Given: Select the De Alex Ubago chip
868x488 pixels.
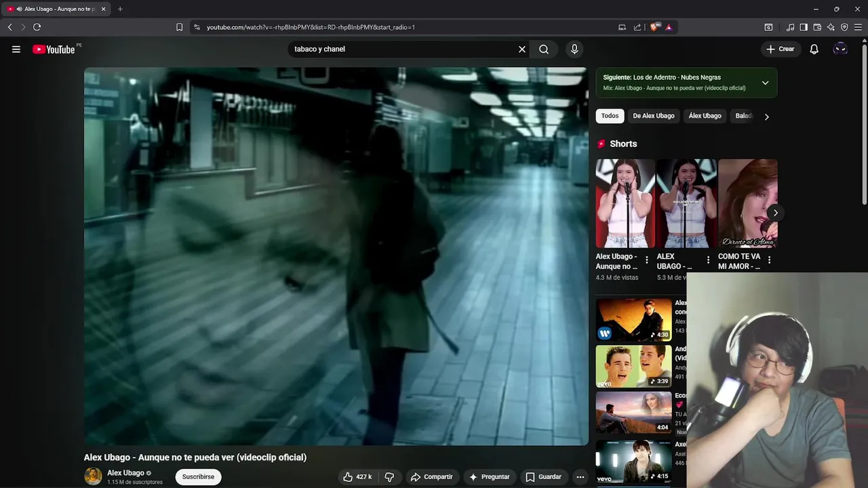Looking at the screenshot, I should 654,116.
